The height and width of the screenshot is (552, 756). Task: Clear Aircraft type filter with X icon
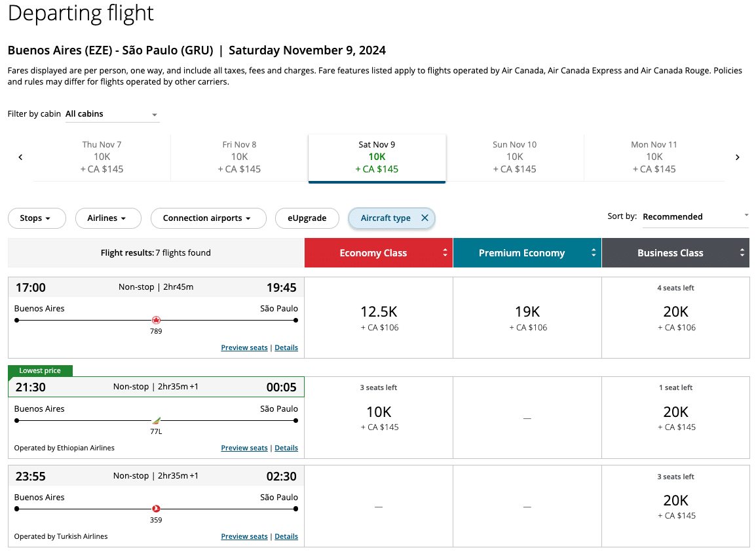(425, 218)
